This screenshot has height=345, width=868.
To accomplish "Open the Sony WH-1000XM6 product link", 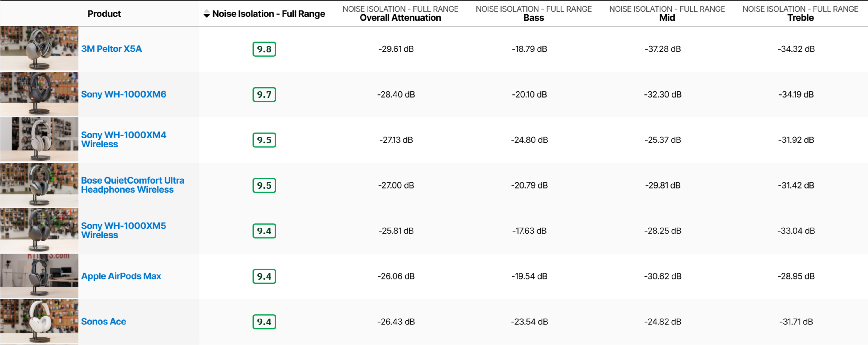I will [123, 94].
